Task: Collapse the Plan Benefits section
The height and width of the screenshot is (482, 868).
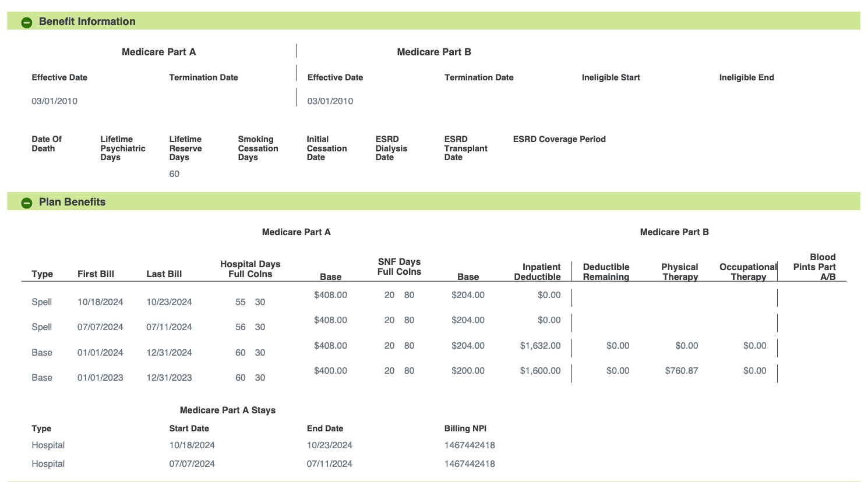Action: (x=27, y=203)
